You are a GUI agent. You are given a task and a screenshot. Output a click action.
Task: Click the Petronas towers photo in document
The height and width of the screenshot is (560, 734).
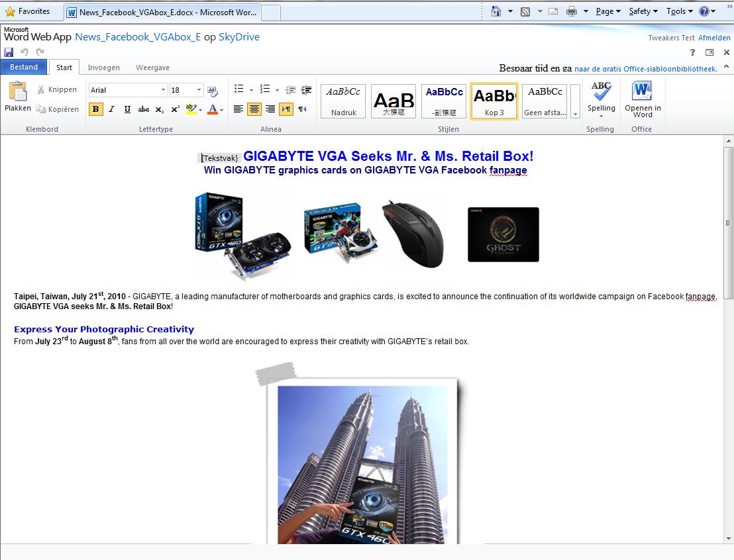[362, 464]
